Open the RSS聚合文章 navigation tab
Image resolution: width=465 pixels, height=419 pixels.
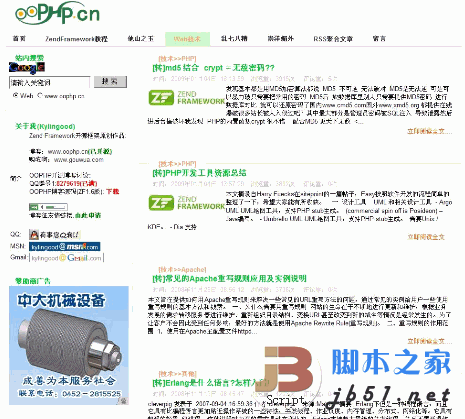pos(333,39)
